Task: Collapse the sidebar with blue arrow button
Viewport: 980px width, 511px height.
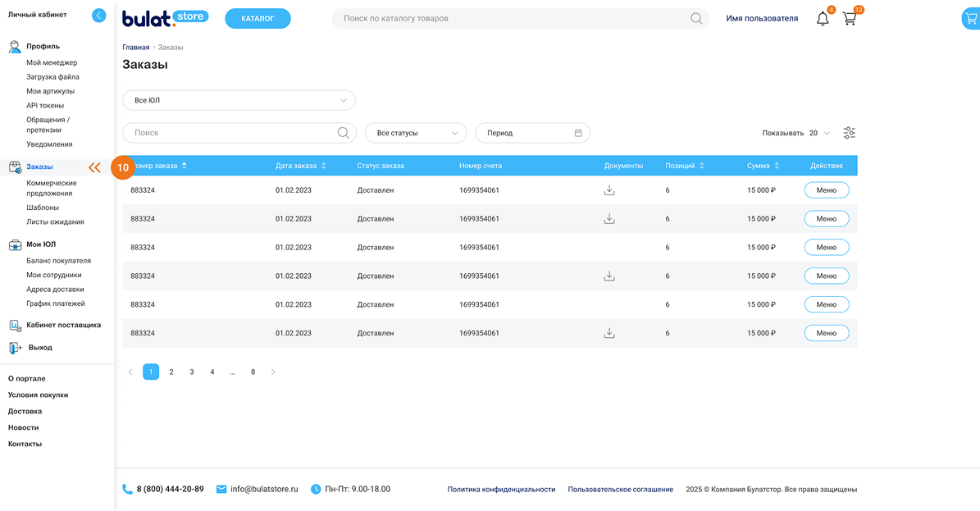Action: [99, 15]
